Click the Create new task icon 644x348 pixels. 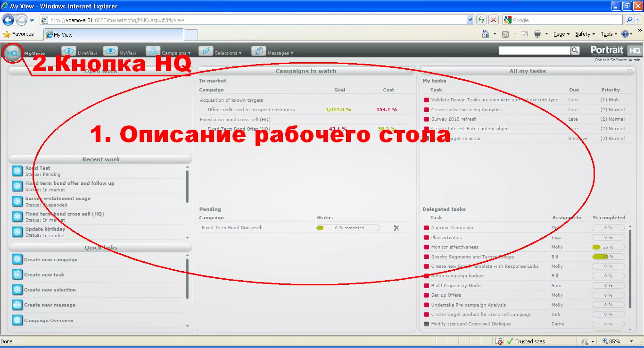[x=17, y=274]
